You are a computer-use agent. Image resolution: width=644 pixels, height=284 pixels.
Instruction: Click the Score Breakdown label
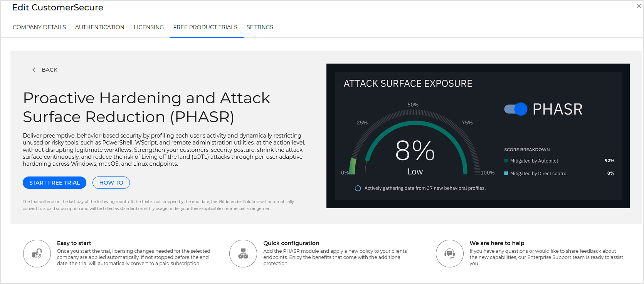(527, 150)
